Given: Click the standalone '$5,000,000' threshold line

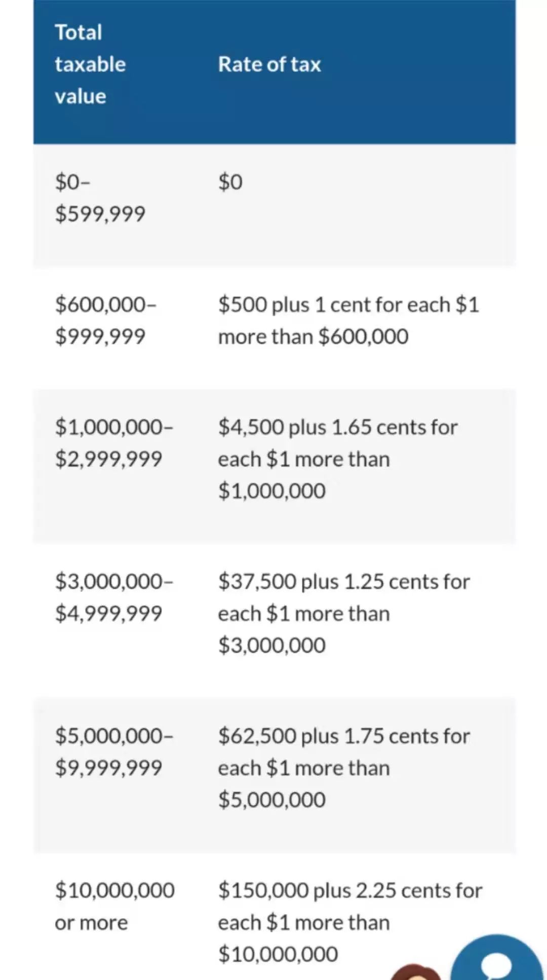Looking at the screenshot, I should click(271, 800).
